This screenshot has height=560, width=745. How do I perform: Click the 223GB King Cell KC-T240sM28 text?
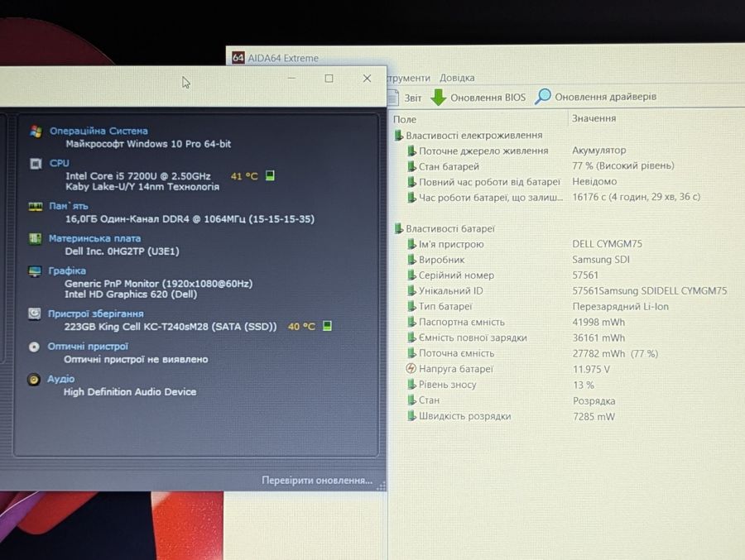(x=171, y=326)
